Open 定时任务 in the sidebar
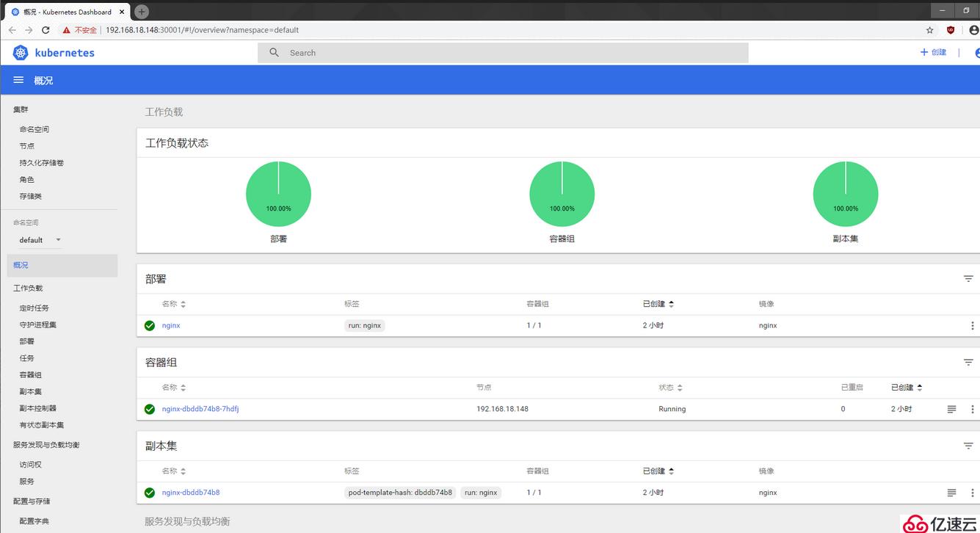This screenshot has width=980, height=533. [35, 308]
